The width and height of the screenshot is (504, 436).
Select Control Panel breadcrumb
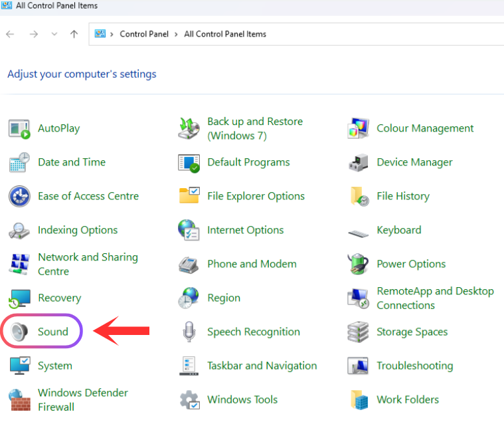(x=144, y=34)
